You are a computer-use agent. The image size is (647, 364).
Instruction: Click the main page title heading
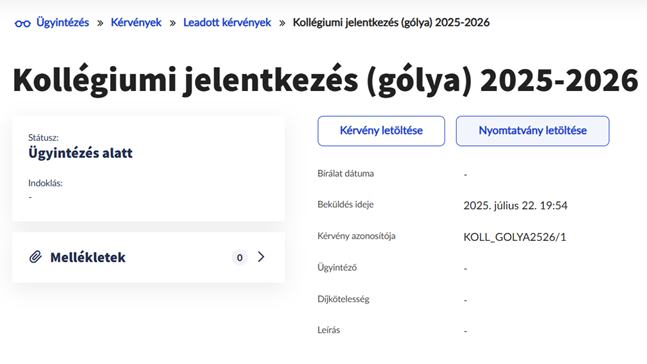(326, 80)
